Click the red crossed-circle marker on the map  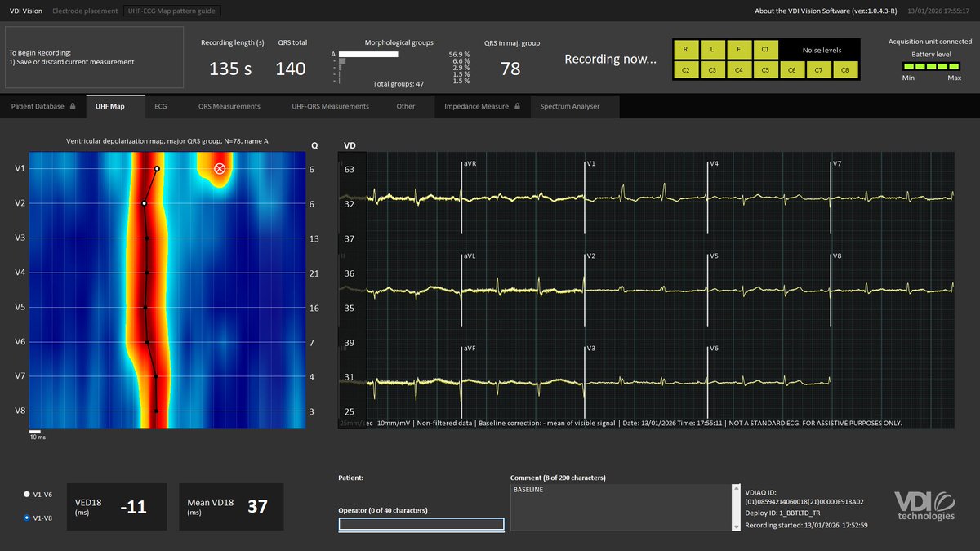[x=220, y=168]
